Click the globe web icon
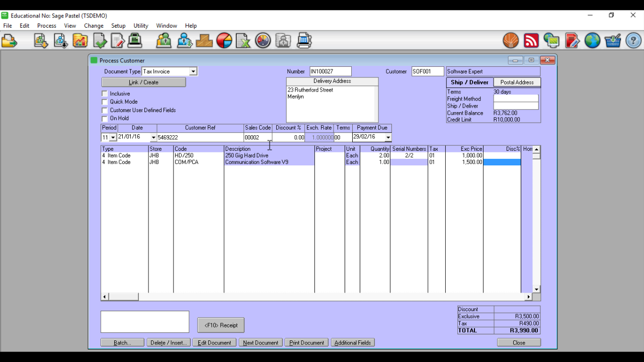644x362 pixels. [x=592, y=41]
